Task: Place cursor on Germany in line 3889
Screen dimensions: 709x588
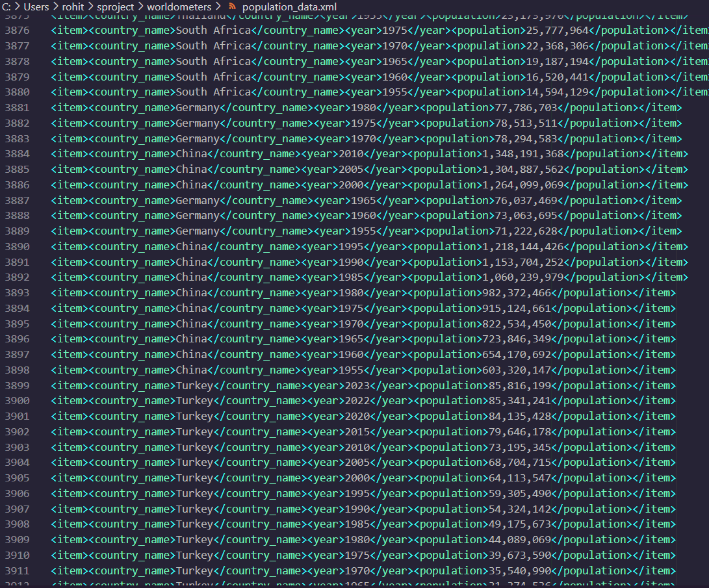Action: [198, 231]
